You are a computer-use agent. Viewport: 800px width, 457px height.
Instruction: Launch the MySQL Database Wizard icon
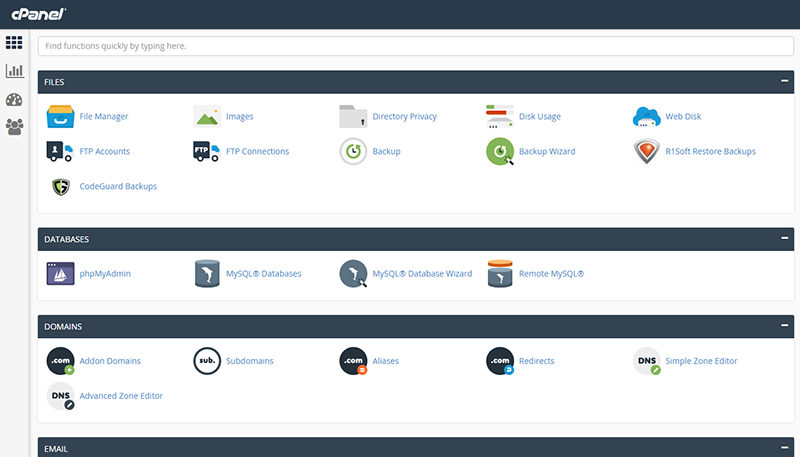[353, 273]
